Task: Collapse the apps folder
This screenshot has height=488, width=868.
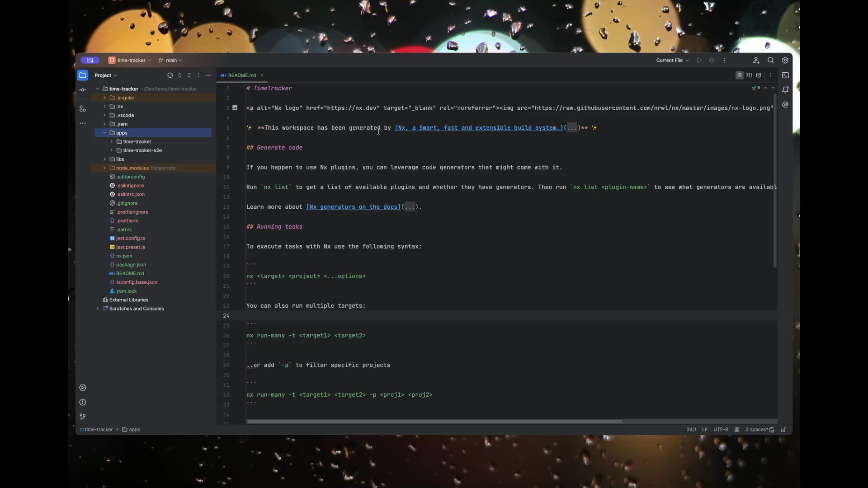Action: [104, 133]
